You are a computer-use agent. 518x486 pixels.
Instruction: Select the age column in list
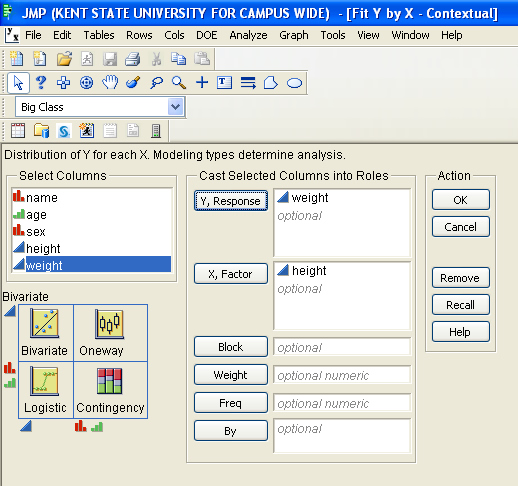[x=92, y=214]
